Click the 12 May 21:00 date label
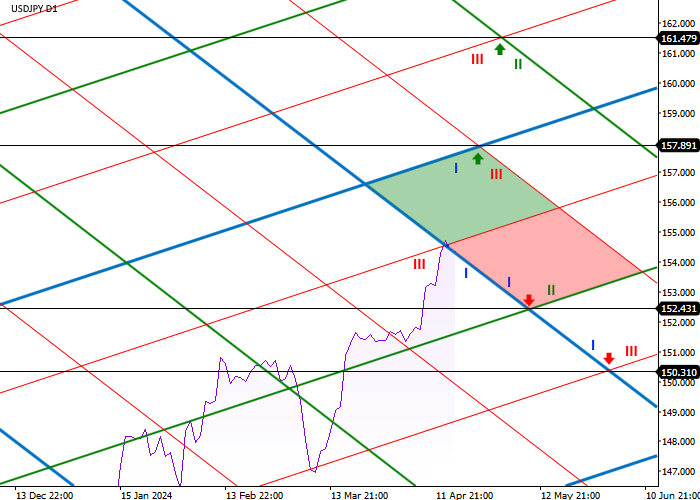 point(571,496)
